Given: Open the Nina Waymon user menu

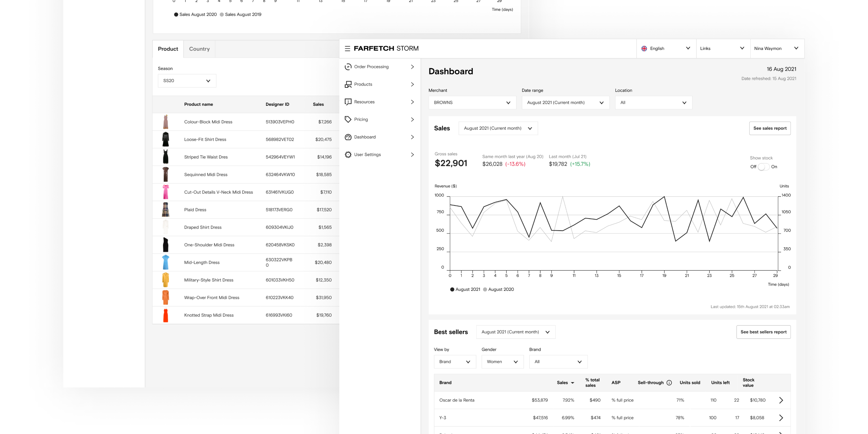Looking at the screenshot, I should 777,49.
